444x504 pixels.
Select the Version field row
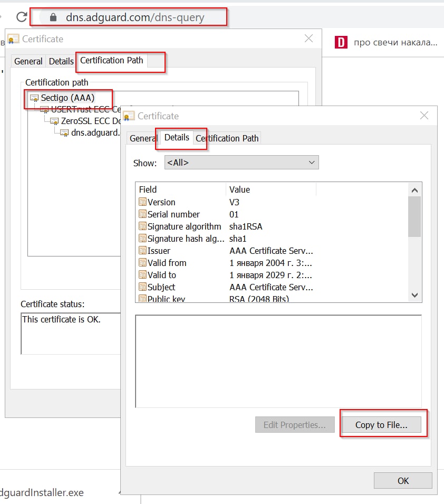272,202
